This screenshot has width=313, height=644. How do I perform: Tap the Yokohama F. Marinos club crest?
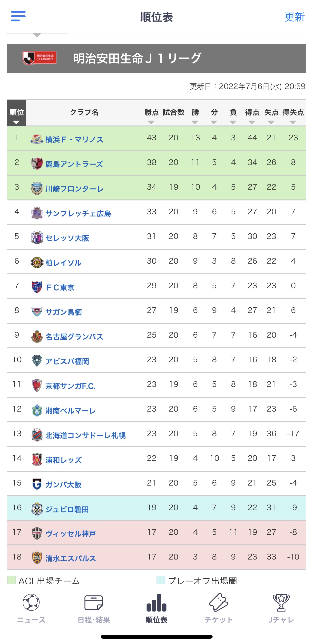click(x=37, y=139)
